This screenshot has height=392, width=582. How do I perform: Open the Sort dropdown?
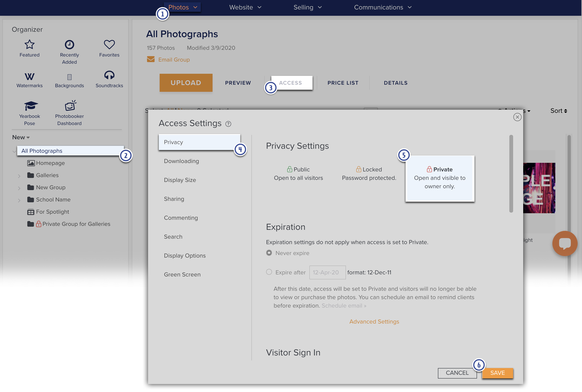tap(559, 111)
